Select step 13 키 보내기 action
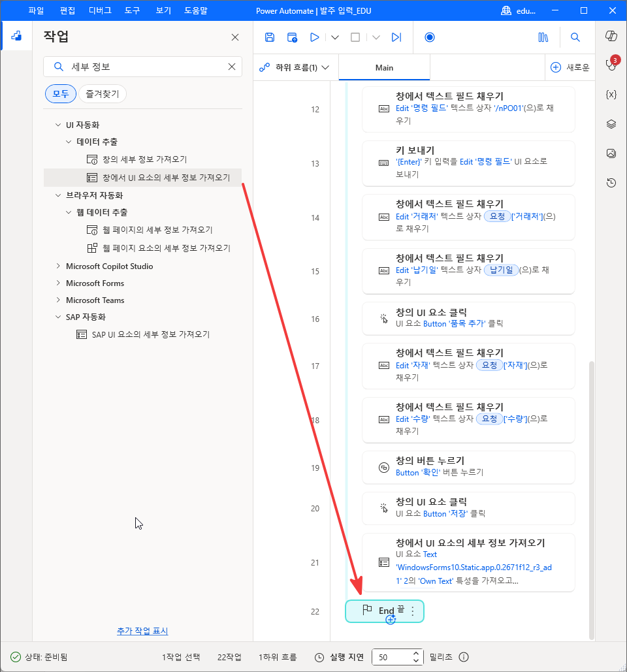 click(x=468, y=163)
